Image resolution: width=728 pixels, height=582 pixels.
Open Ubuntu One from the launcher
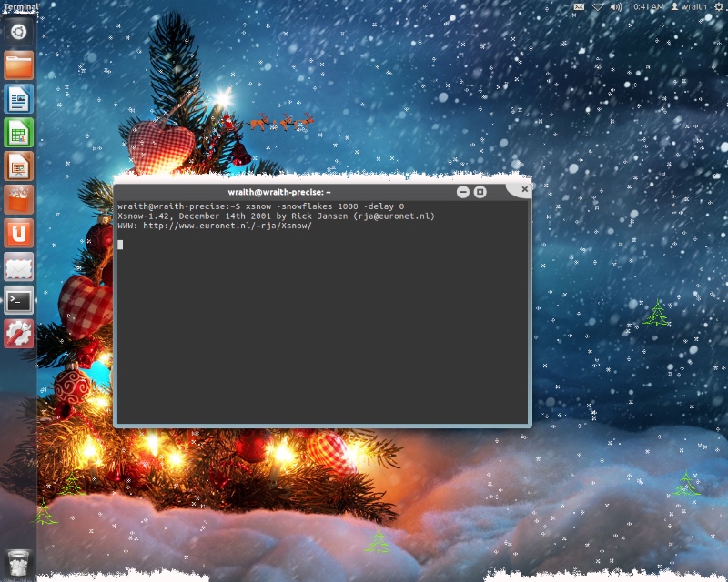(x=18, y=234)
